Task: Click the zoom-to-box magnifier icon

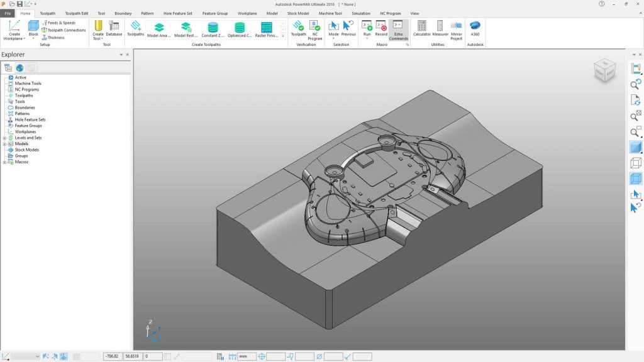Action: point(636,132)
